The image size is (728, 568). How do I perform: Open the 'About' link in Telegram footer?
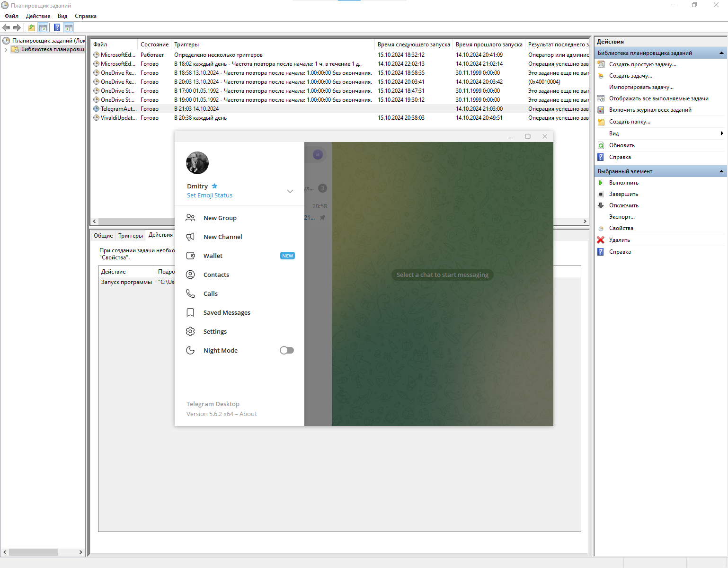pyautogui.click(x=248, y=414)
